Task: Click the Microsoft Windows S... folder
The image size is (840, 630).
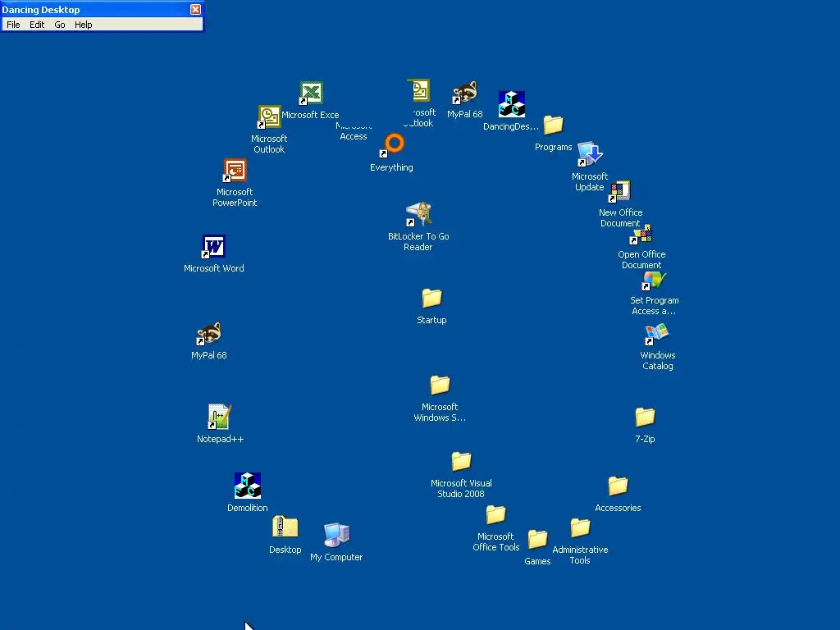Action: 440,385
